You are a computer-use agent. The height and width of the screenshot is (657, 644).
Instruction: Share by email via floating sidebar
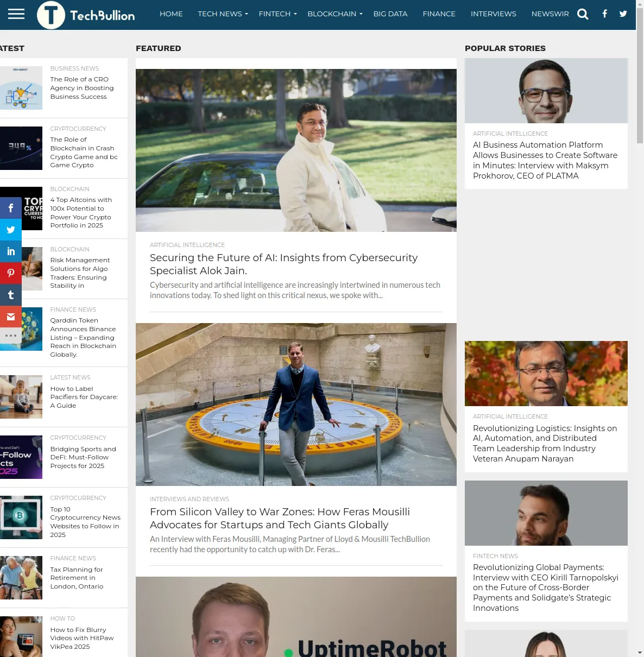[x=11, y=317]
